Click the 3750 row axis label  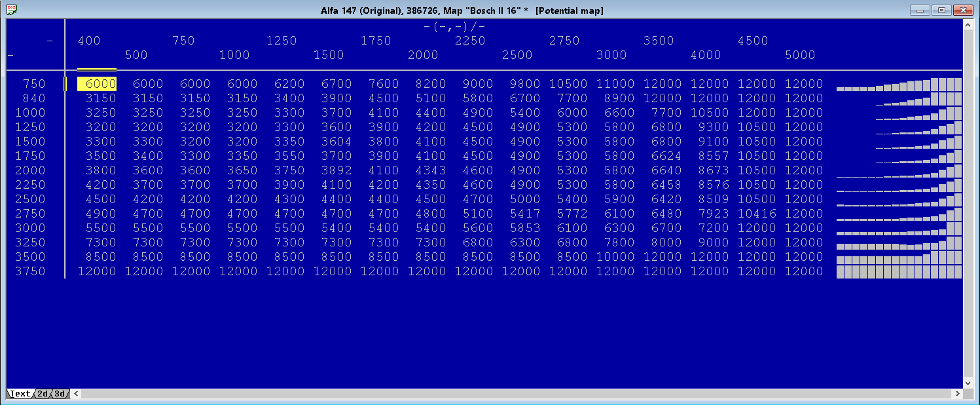click(x=30, y=271)
